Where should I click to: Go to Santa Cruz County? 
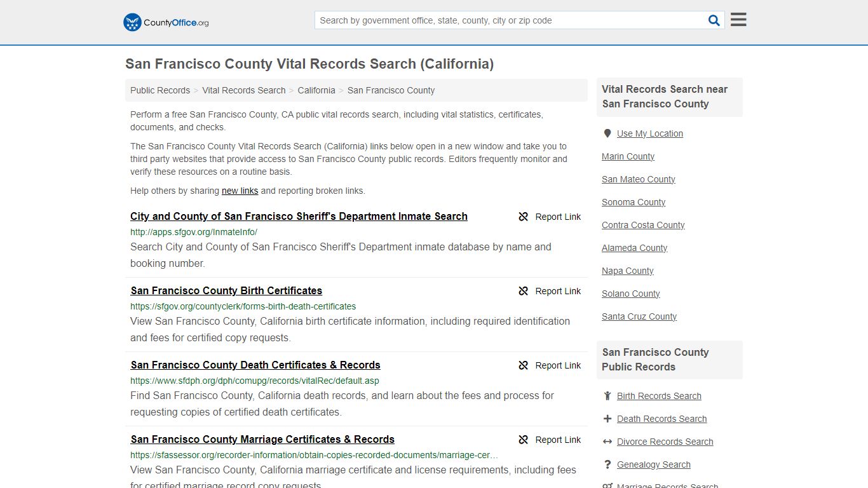click(x=639, y=316)
